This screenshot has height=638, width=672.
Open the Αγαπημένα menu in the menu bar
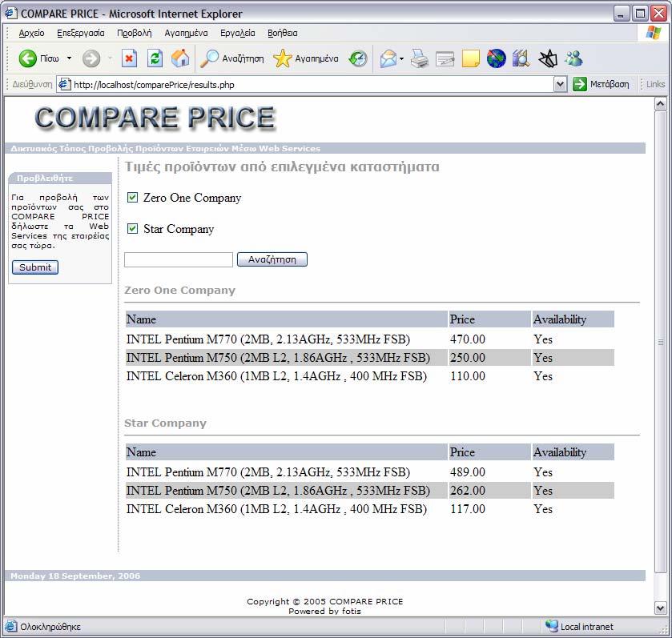pos(186,33)
